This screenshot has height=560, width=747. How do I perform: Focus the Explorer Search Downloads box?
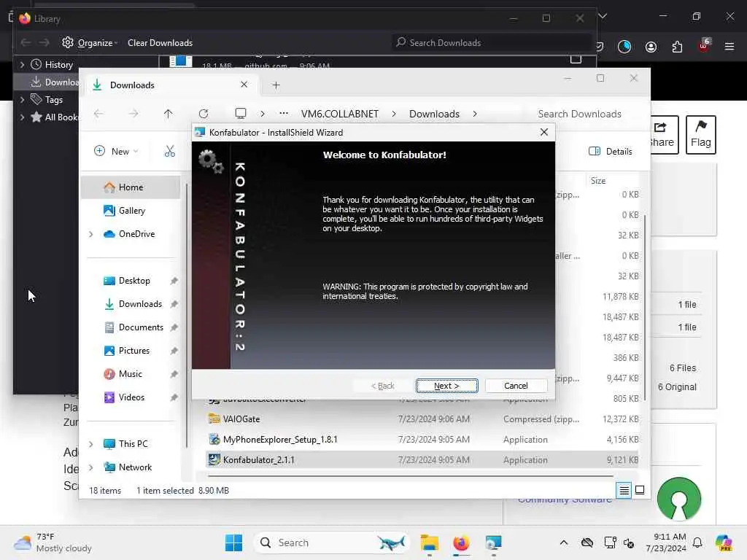579,114
